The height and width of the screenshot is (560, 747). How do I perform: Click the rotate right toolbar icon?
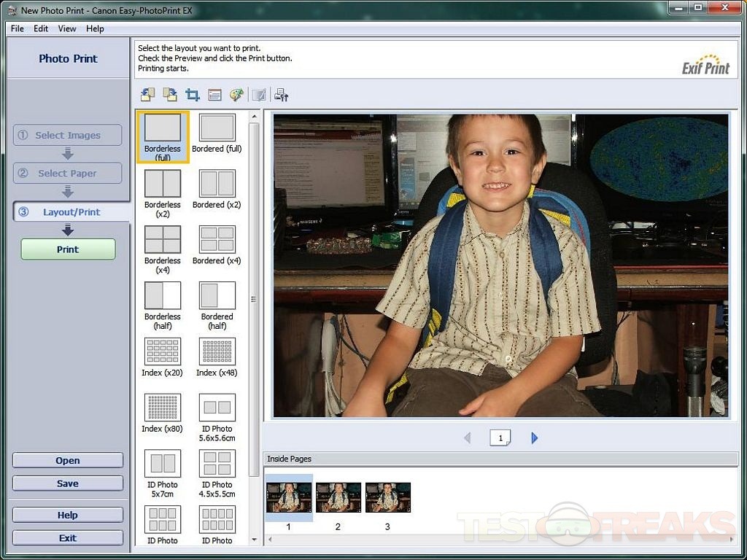tap(170, 95)
